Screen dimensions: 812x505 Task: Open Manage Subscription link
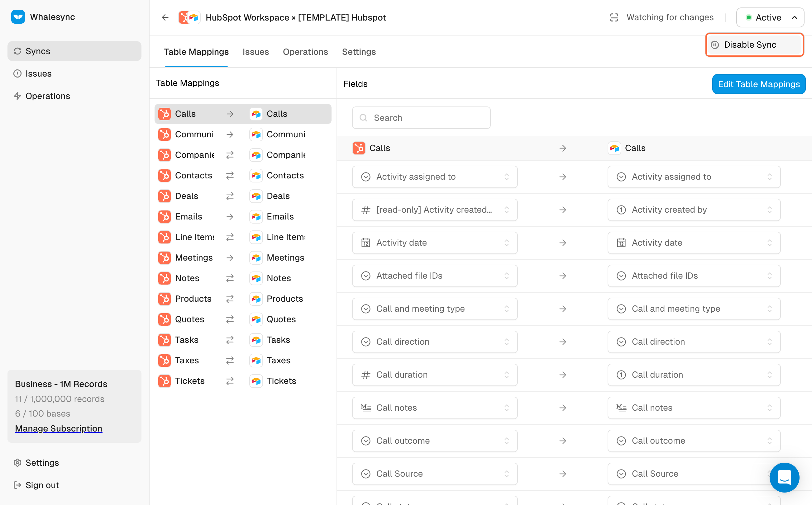(59, 428)
